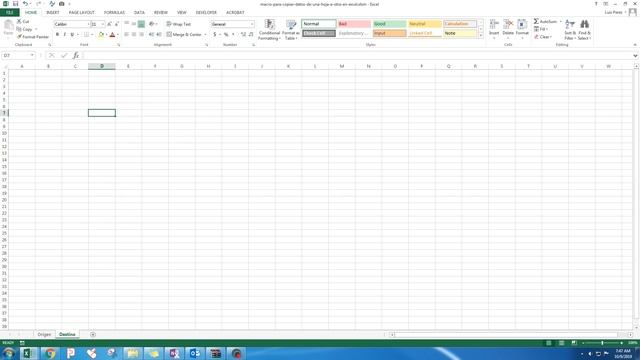Image resolution: width=640 pixels, height=360 pixels.
Task: Switch to the DEVELOPER tab
Action: 206,12
